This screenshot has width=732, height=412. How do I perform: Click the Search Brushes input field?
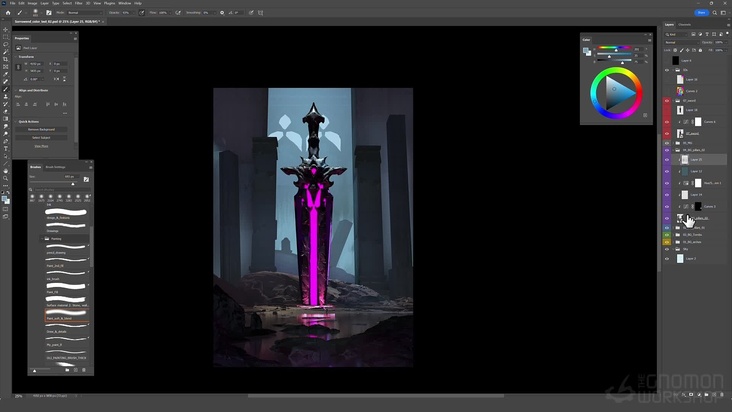coord(60,189)
